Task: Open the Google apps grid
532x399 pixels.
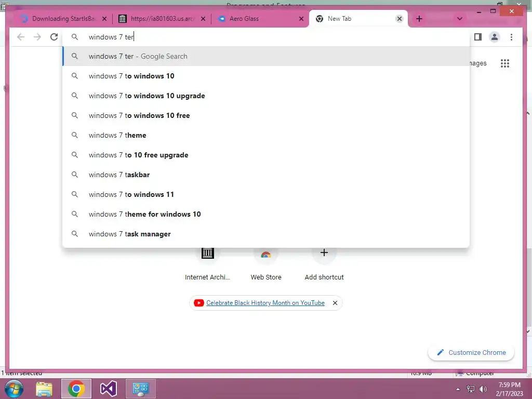Action: (x=505, y=63)
